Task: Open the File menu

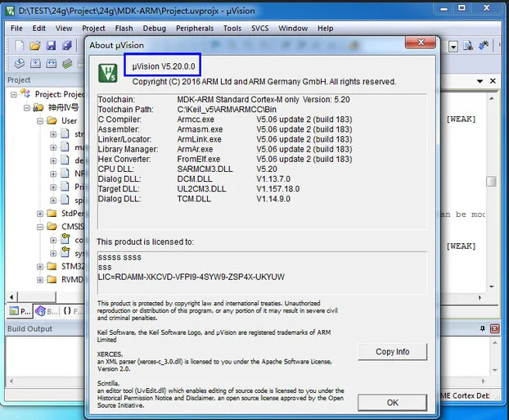Action: (x=16, y=29)
